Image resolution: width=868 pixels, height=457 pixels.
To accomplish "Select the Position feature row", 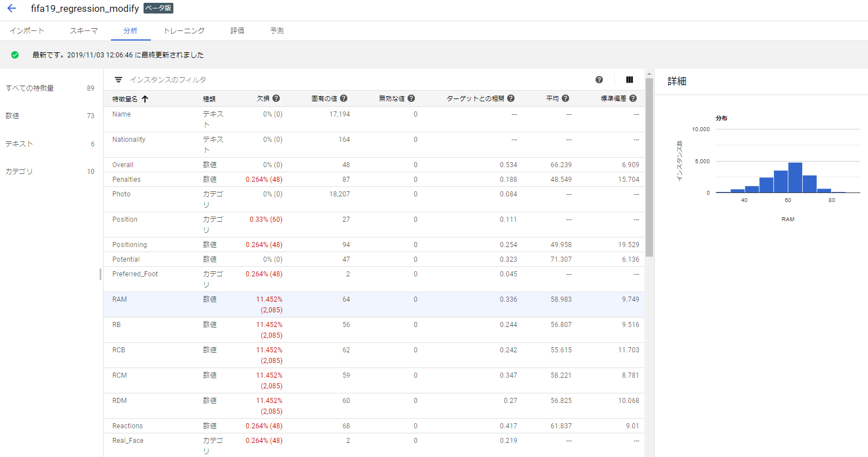I will (x=374, y=225).
